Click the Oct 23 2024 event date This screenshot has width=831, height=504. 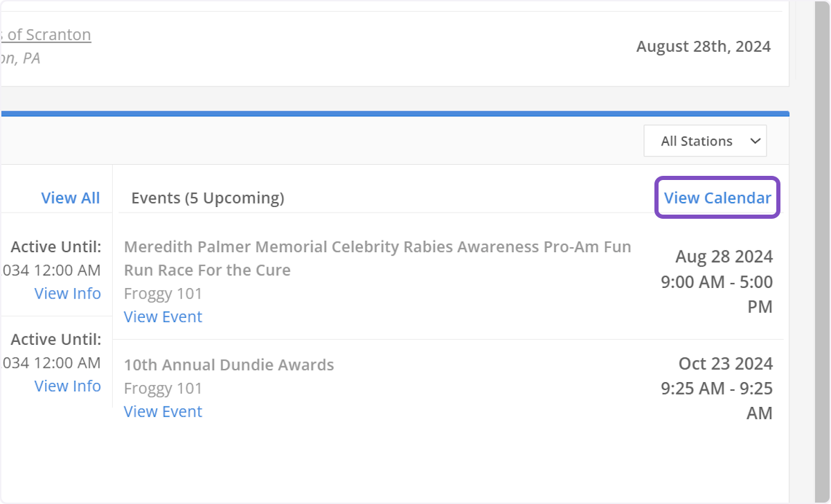[725, 363]
